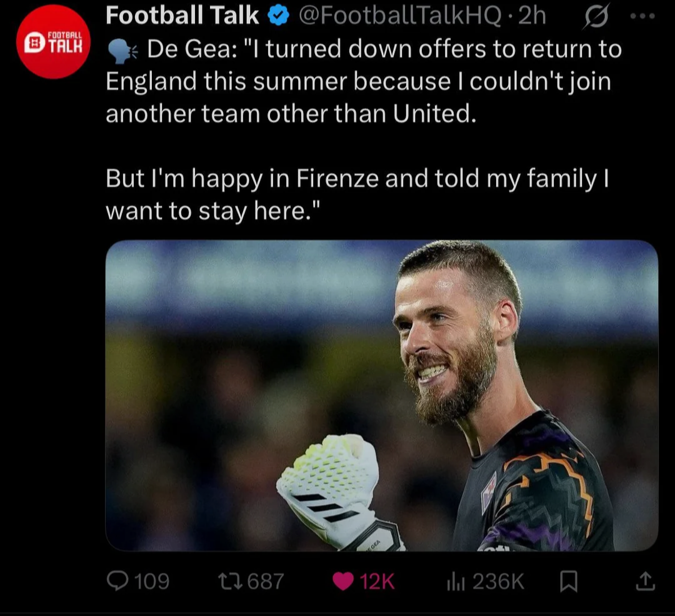Open the view analytics bar-chart icon

(456, 582)
